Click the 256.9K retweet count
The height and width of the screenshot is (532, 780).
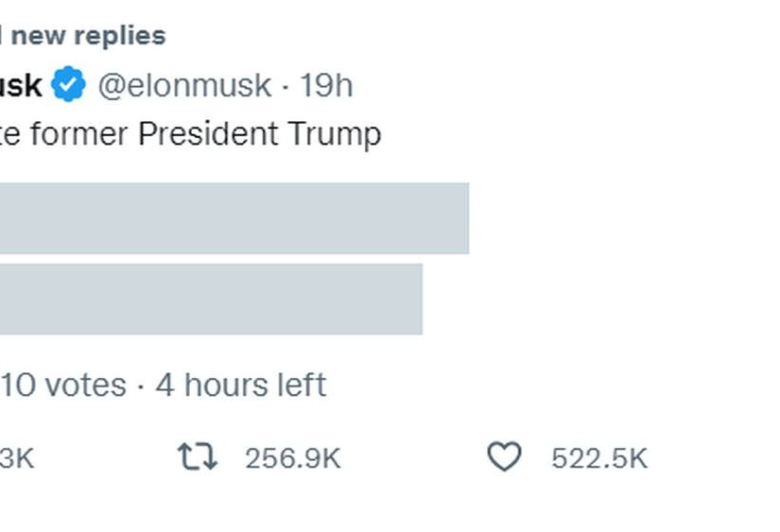[x=292, y=458]
